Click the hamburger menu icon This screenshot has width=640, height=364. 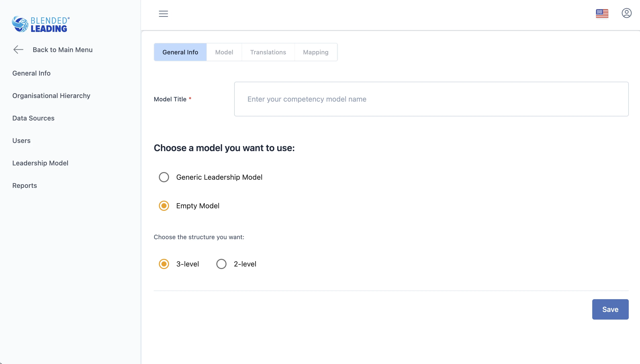[x=163, y=14]
